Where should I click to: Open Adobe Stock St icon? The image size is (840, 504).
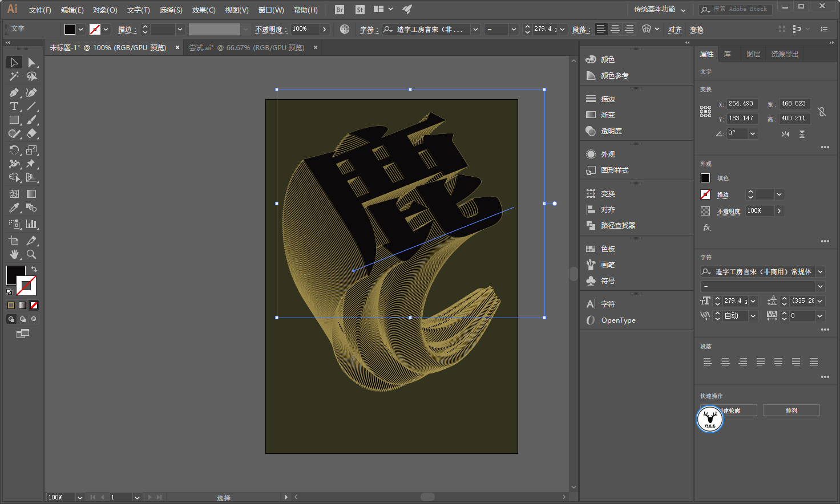(x=360, y=10)
